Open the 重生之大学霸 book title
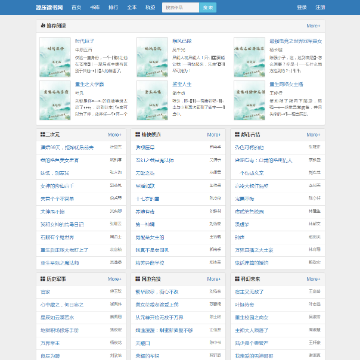360x360 pixels. [x=89, y=84]
